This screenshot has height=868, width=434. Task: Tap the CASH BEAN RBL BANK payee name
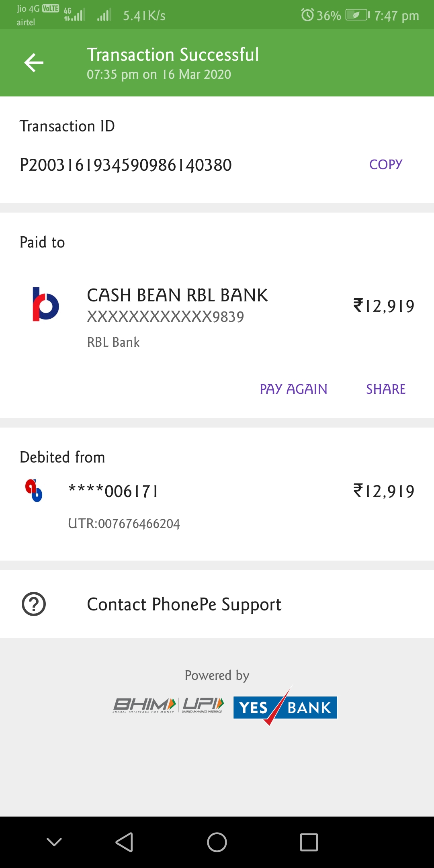tap(177, 295)
